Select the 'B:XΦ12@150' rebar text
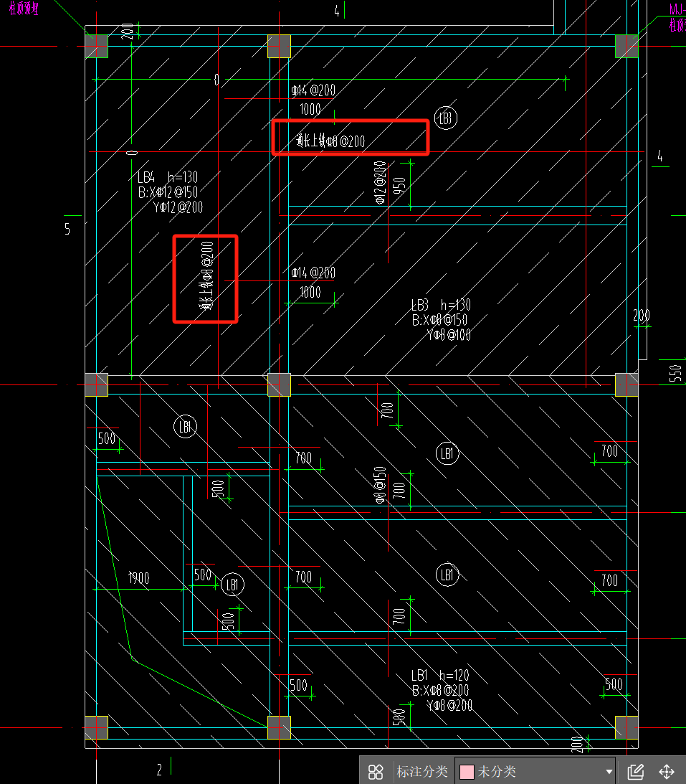686x784 pixels. 168,192
